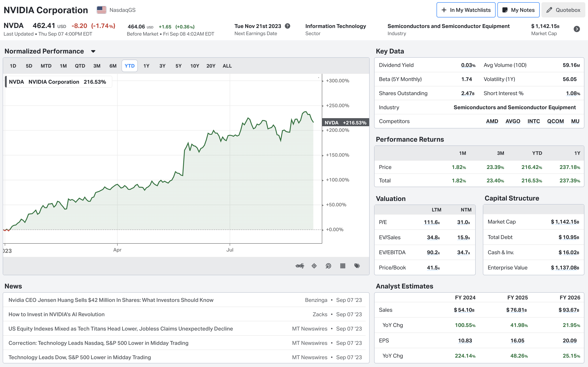Click the Shares Outstanding 2.47B value
The image size is (588, 367).
coord(468,93)
